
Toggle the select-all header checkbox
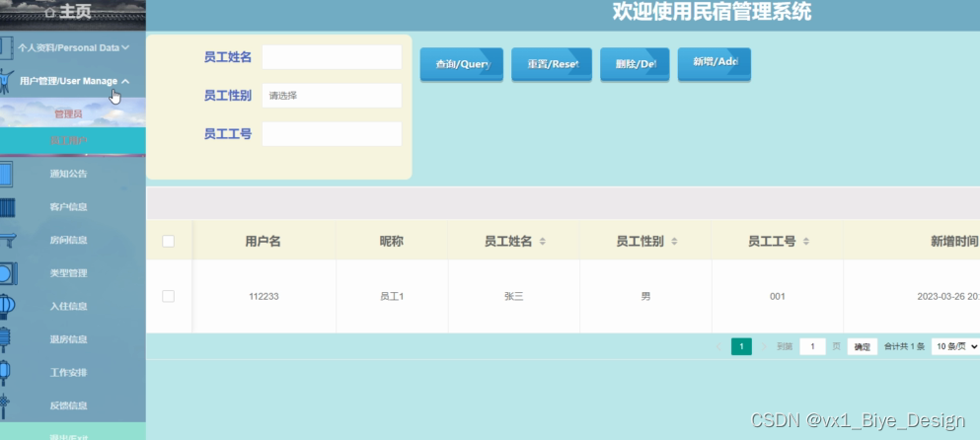coord(168,242)
